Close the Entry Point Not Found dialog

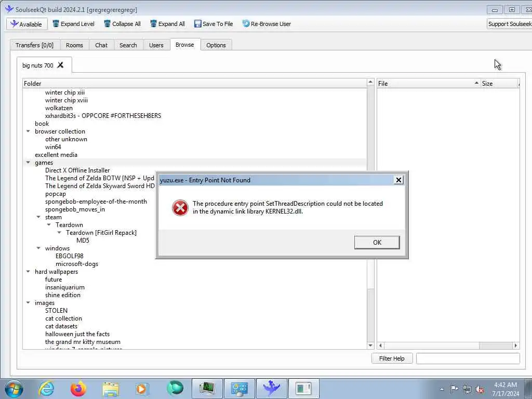398,180
